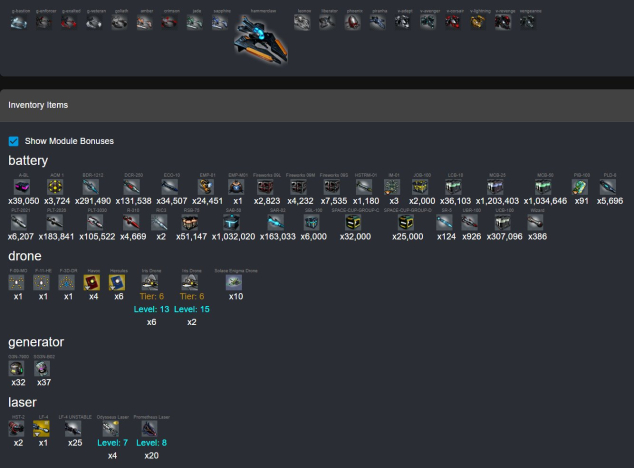Viewport: 634px width, 468px height.
Task: Select the Havoc drone design icon
Action: (93, 284)
